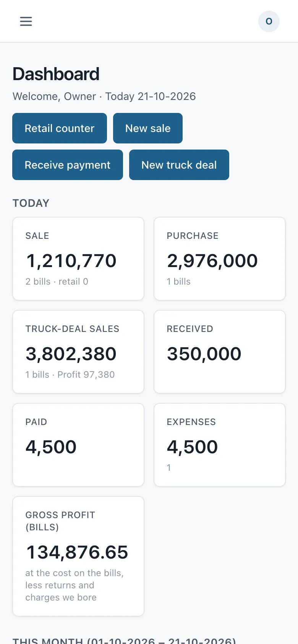Viewport: 298px width, 644px height.
Task: Click the Dashboard heading
Action: [56, 74]
